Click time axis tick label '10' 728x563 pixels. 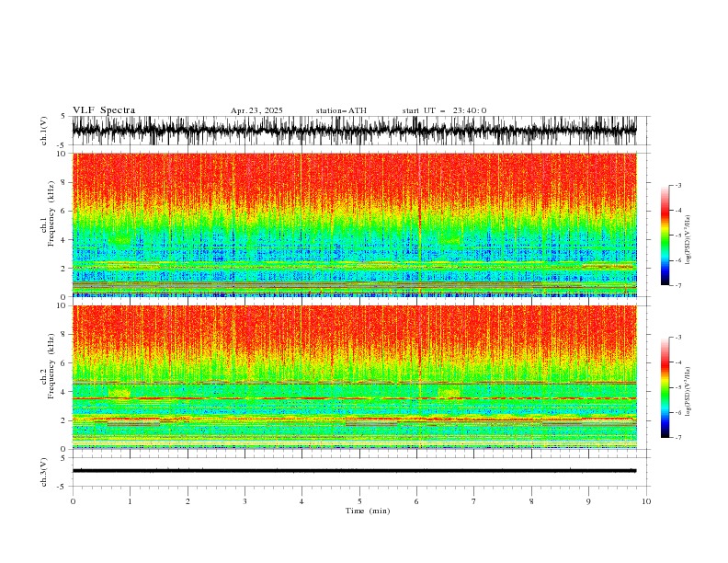click(x=646, y=501)
